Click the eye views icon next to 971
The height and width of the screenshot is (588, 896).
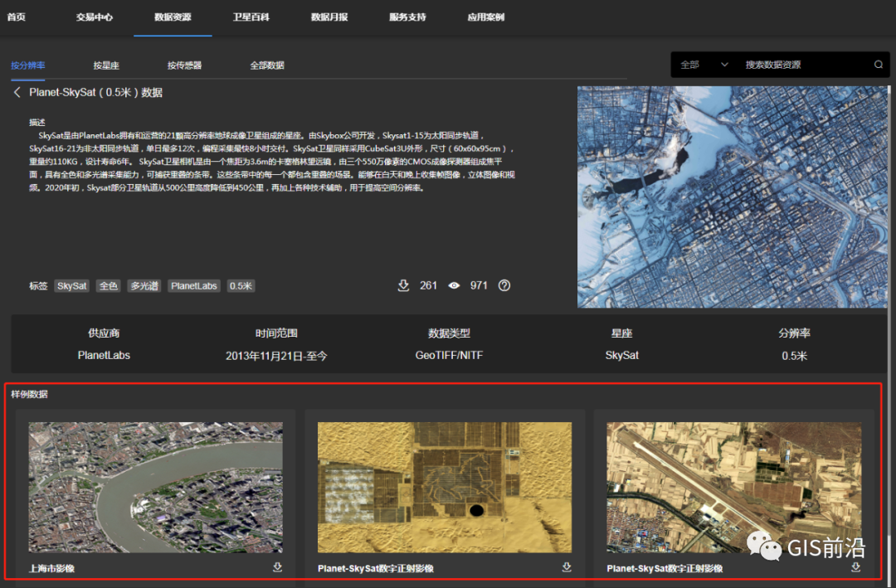[x=454, y=286]
